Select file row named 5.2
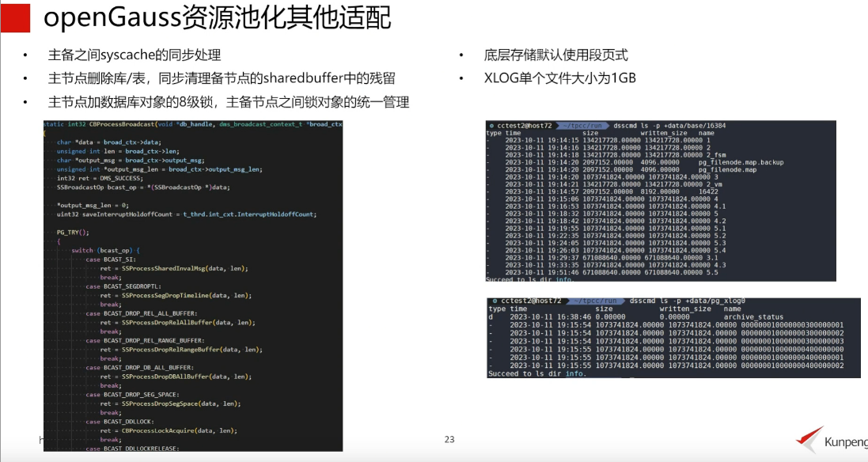Screen dimensions: 868x462 coord(606,236)
